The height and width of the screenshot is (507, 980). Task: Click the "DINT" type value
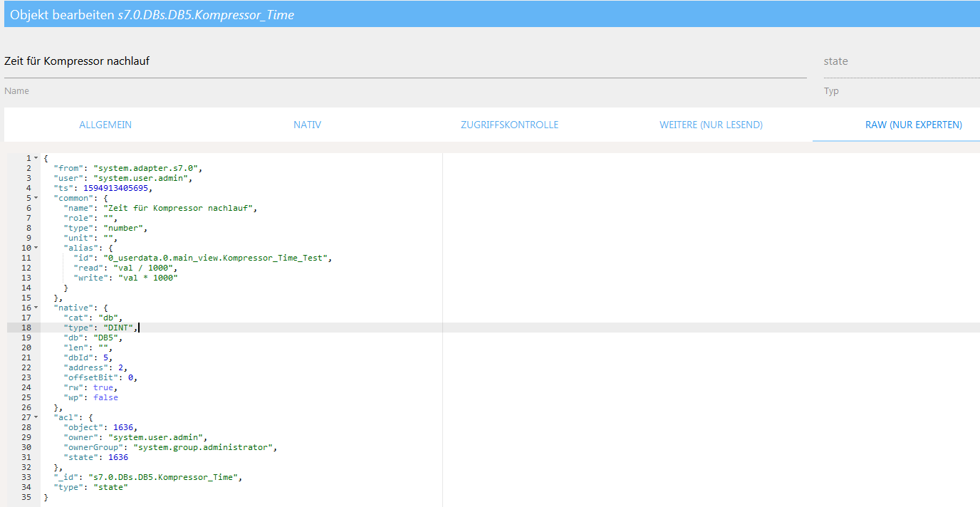118,328
